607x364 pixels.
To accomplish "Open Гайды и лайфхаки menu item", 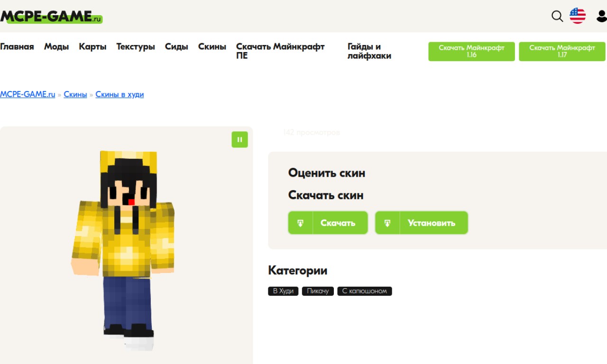I will [369, 51].
